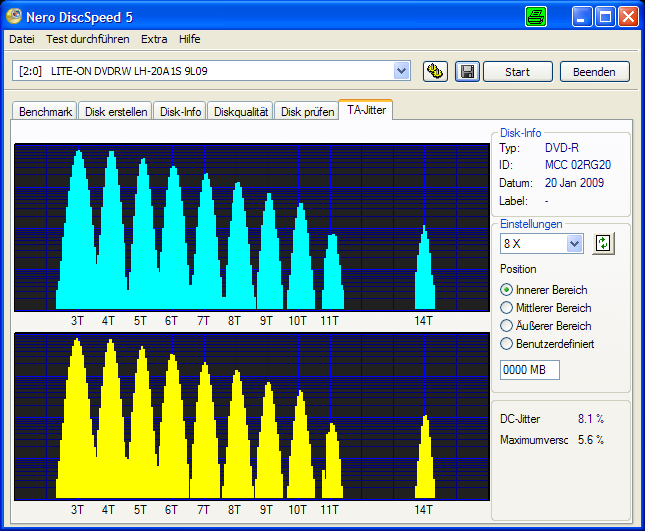Screen dimensions: 645x531
Task: Maximize the Nero DiscSpeed window
Action: click(605, 17)
